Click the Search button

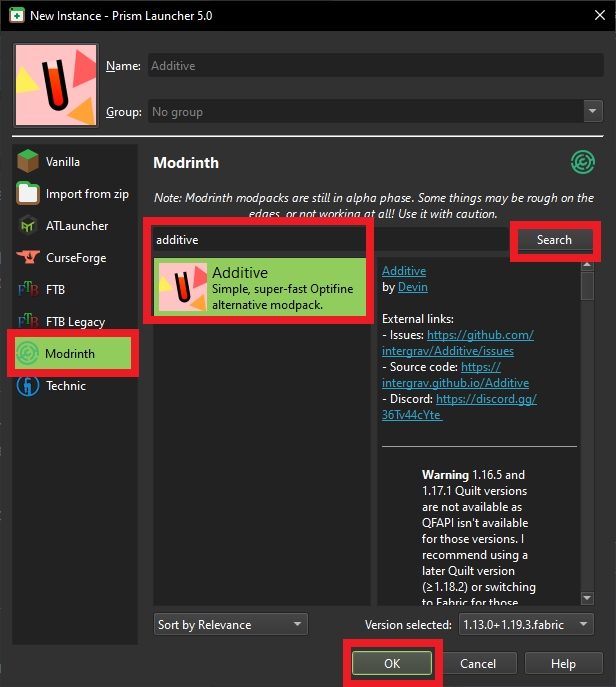click(554, 240)
